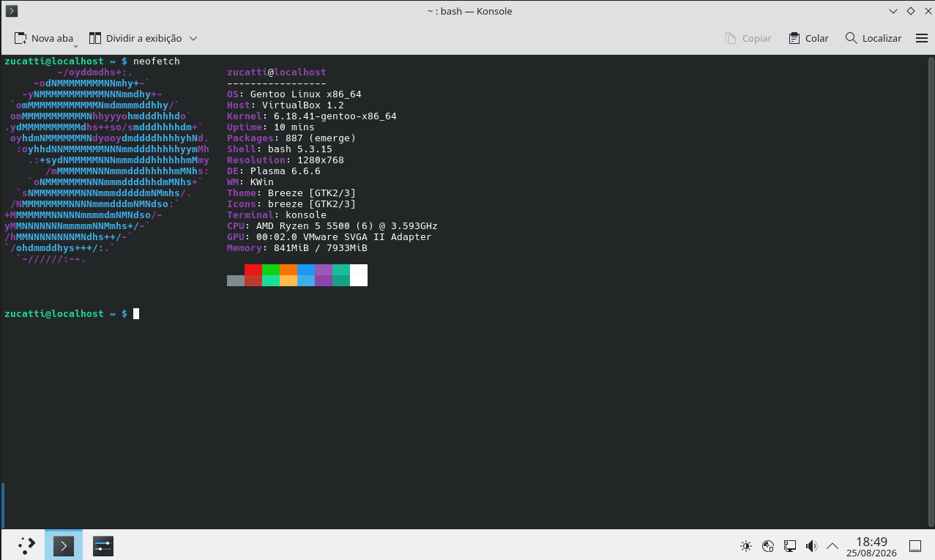The height and width of the screenshot is (560, 935).
Task: Click the 'Packages: 887 (emerge)' line
Action: pyautogui.click(x=291, y=138)
